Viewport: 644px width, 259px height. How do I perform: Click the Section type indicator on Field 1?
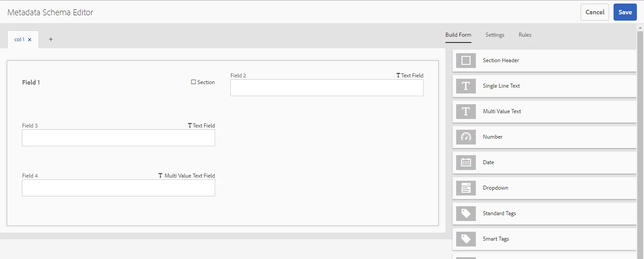(x=203, y=82)
